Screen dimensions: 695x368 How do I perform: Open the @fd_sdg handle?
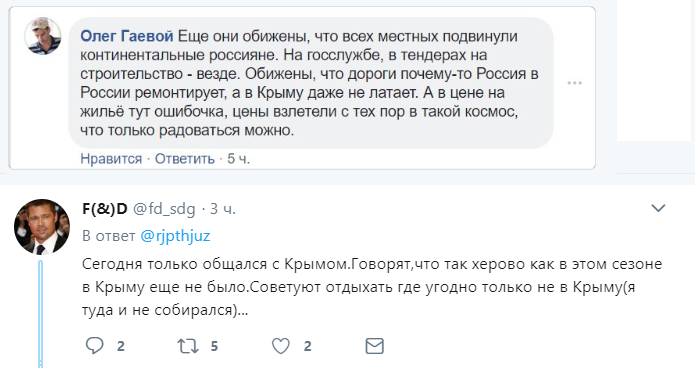164,209
